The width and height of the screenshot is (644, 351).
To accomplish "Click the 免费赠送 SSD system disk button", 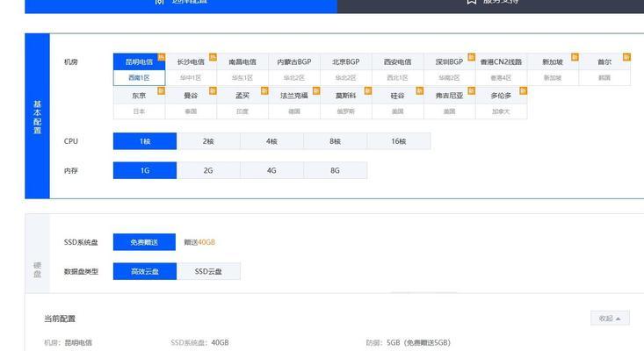I will click(145, 242).
